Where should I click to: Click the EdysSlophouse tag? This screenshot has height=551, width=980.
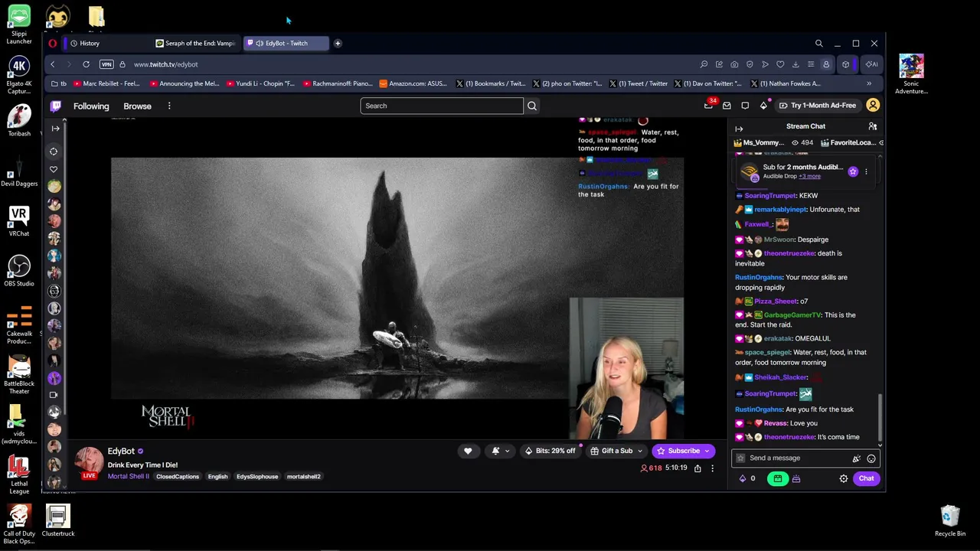click(x=257, y=477)
